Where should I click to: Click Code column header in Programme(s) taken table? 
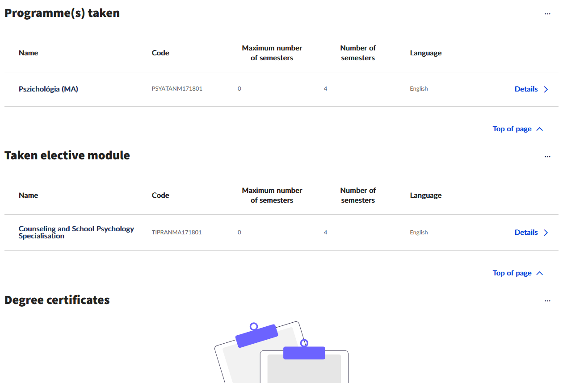tap(160, 53)
